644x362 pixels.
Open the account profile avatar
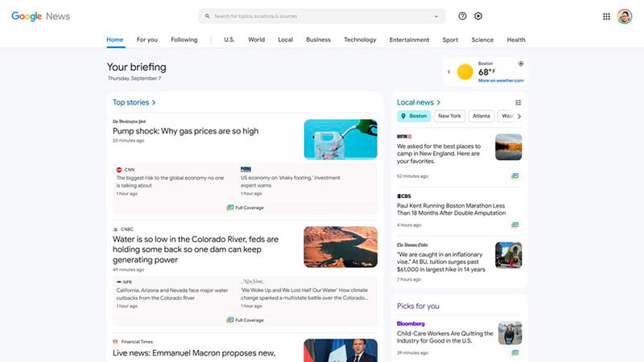coord(625,16)
